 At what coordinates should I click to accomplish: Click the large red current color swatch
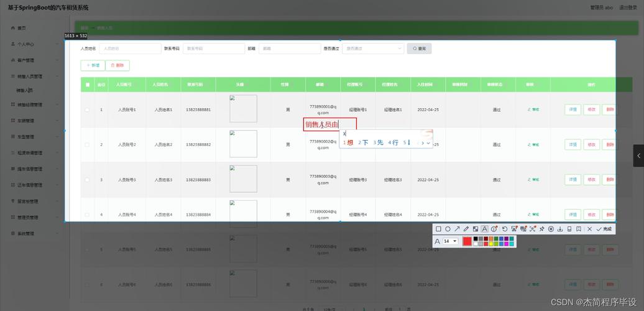[x=467, y=241]
